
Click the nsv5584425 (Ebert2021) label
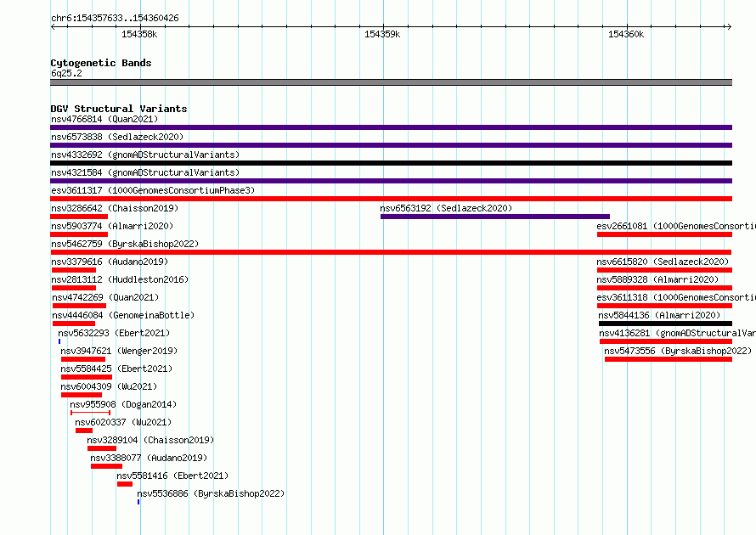(116, 369)
